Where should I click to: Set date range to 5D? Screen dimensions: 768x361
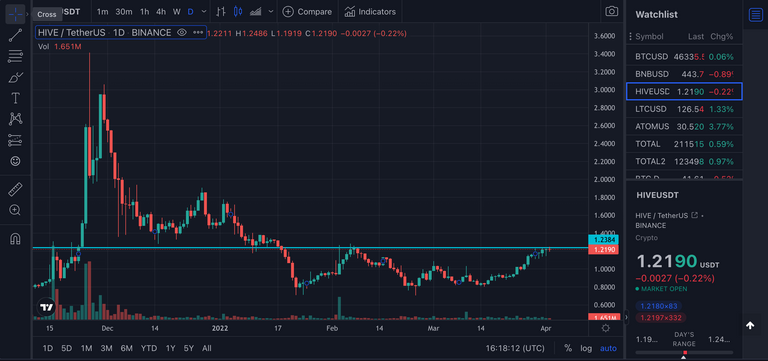67,348
